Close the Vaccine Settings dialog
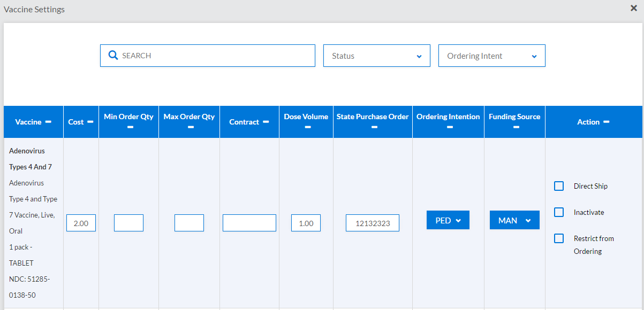Screen dimensions: 644x310 pyautogui.click(x=633, y=8)
